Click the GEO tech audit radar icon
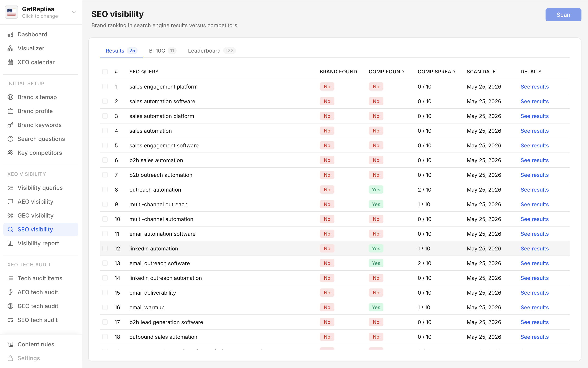The height and width of the screenshot is (368, 588). pyautogui.click(x=10, y=306)
